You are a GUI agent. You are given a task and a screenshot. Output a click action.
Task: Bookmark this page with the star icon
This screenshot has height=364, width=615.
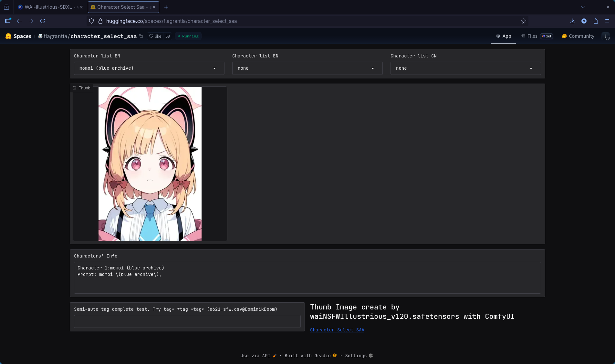523,21
